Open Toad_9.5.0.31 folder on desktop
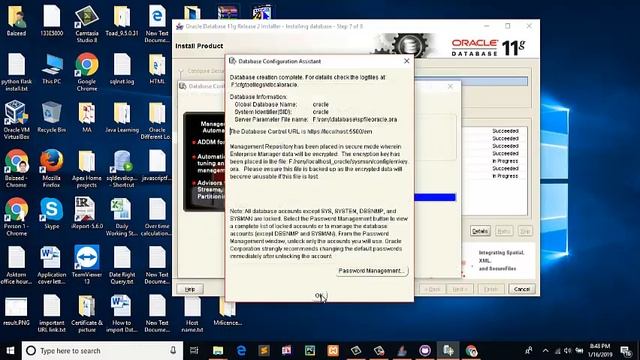Viewport: 640px width, 360px height. point(122,21)
